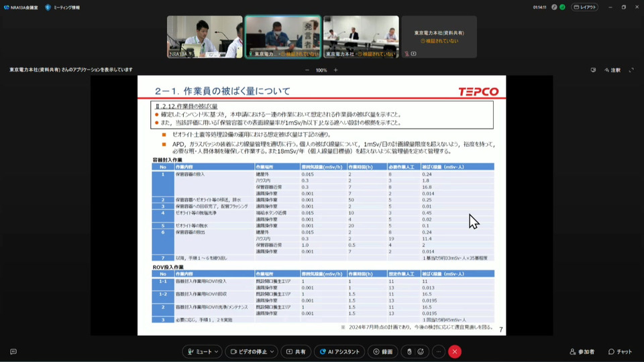Open the レイアウト layout menu
The image size is (644, 362).
point(585,7)
